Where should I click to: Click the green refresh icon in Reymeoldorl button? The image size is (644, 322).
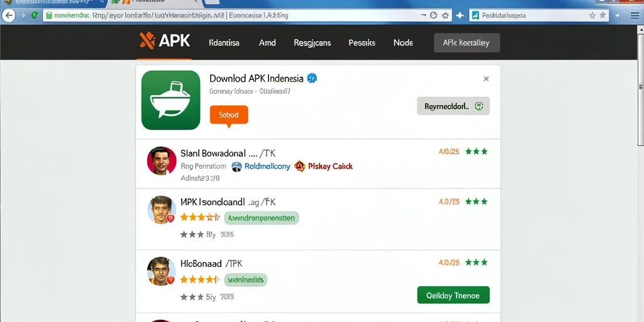point(479,106)
